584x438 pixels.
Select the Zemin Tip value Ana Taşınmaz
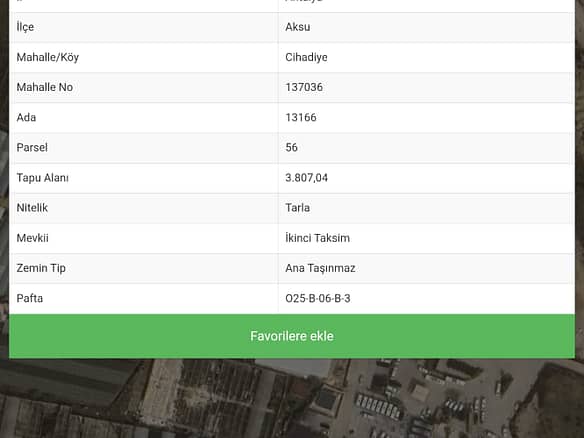click(320, 268)
